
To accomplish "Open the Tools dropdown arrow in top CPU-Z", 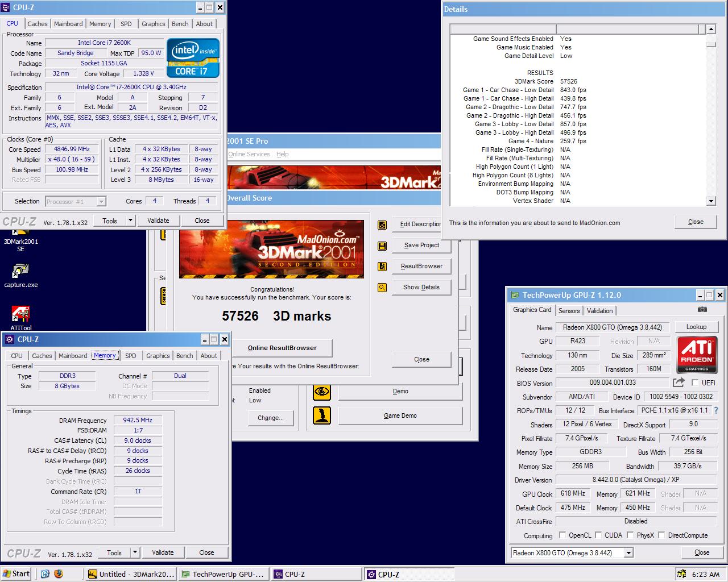I will click(130, 221).
